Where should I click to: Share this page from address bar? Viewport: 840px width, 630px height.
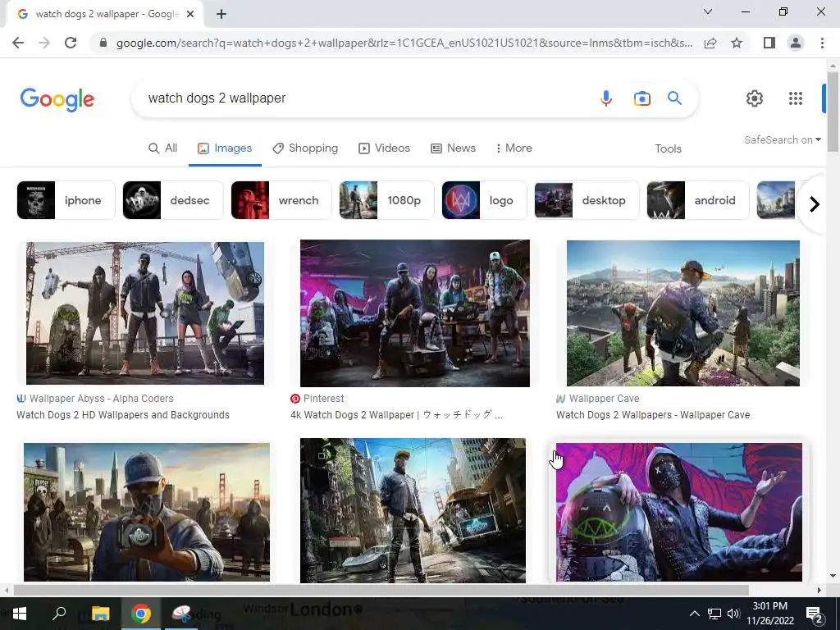click(710, 43)
